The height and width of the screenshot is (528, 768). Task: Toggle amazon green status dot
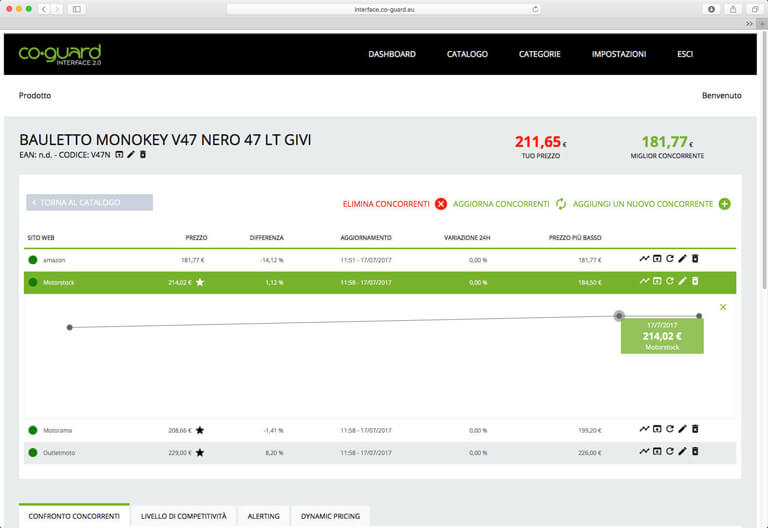click(33, 260)
